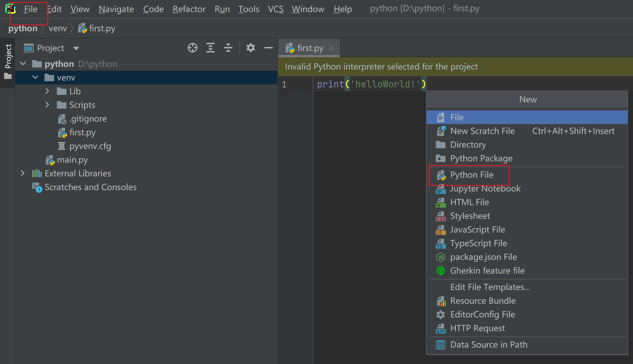Click the External Libraries icon

[x=37, y=173]
